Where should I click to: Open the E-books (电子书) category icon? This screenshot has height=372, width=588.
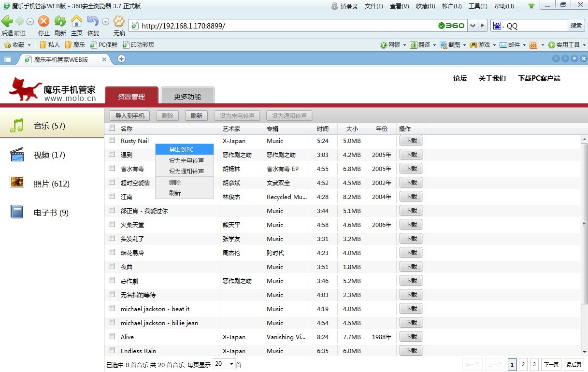[x=17, y=212]
